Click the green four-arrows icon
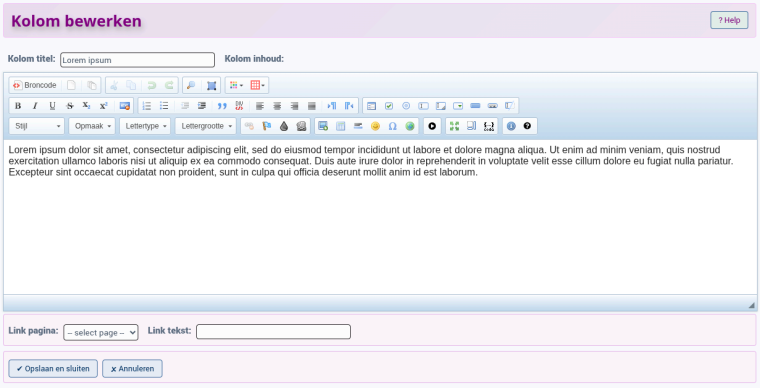The image size is (760, 388). pyautogui.click(x=454, y=126)
